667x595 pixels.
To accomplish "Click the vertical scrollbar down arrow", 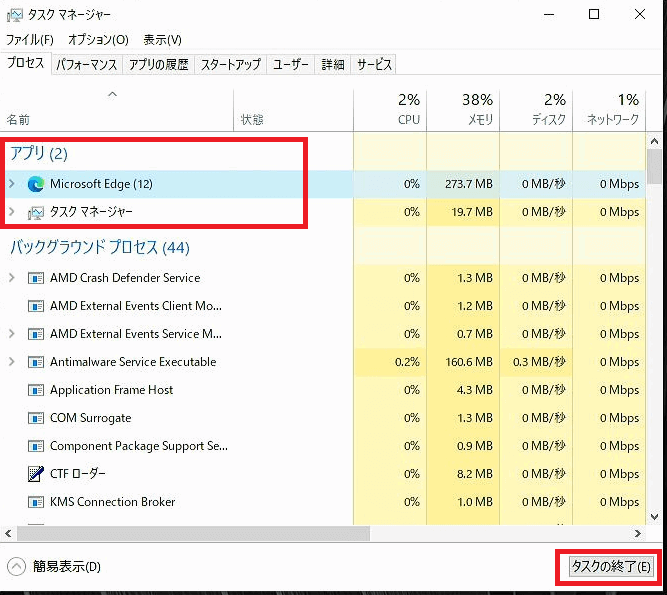I will point(654,517).
